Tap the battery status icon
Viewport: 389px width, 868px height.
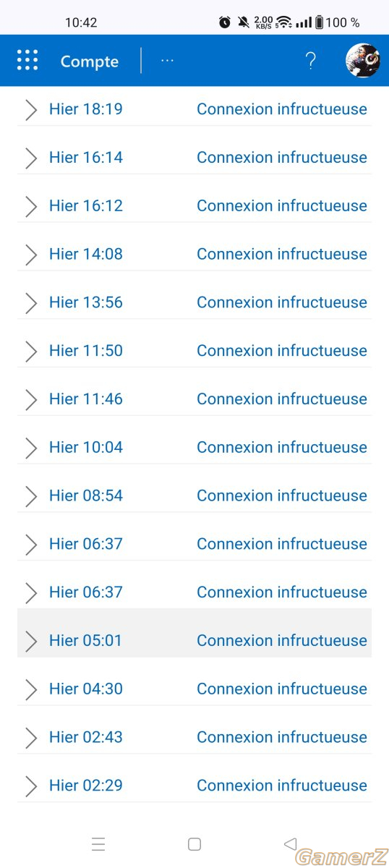pyautogui.click(x=319, y=22)
